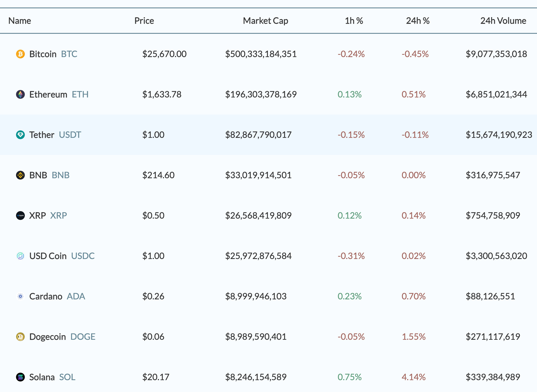
Task: Click the XRP ripple icon
Action: (20, 216)
